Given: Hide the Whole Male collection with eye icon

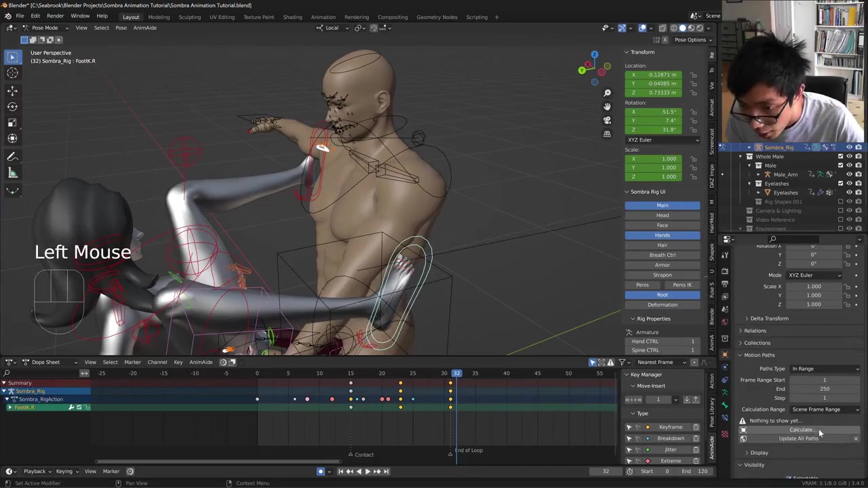Looking at the screenshot, I should (x=849, y=157).
